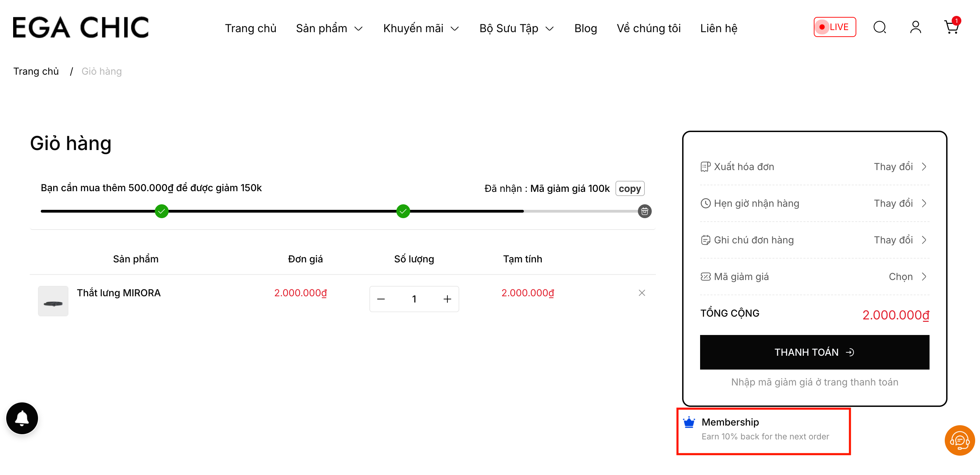Open the search magnifier icon
The image size is (980, 475).
pos(879,27)
